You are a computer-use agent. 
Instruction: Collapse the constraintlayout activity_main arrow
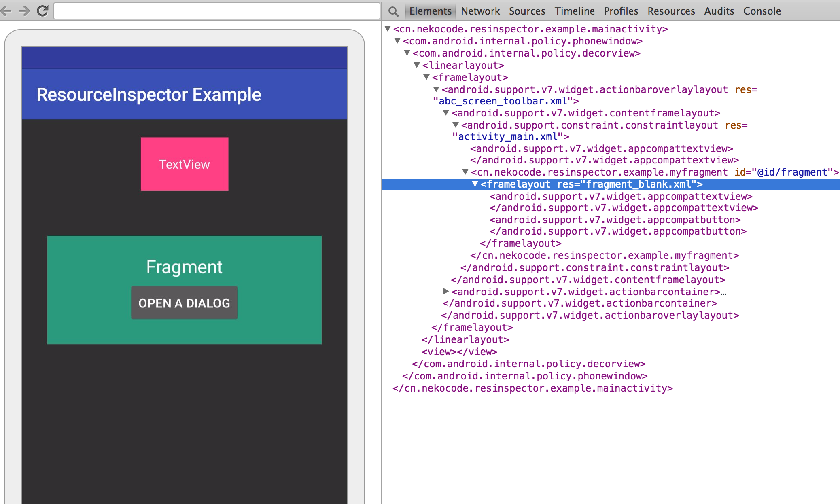[x=456, y=125]
